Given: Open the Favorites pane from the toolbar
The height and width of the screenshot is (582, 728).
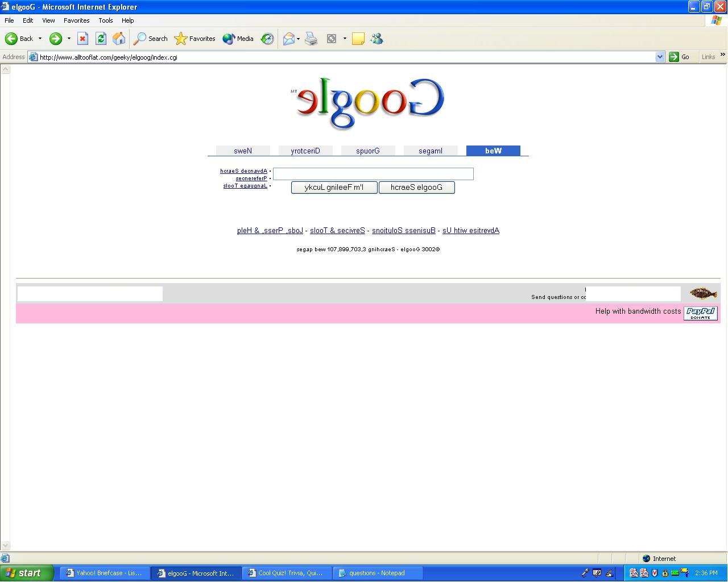Looking at the screenshot, I should [x=195, y=39].
